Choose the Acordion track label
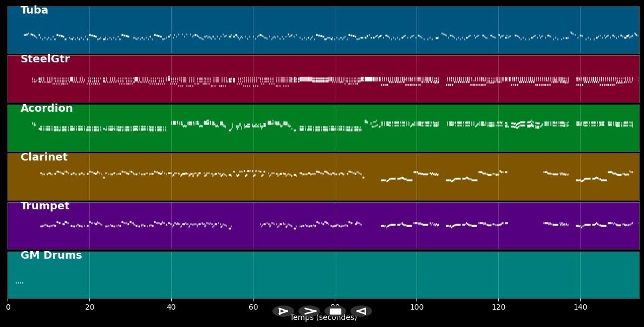Viewport: 644px width, 327px height. pos(47,108)
